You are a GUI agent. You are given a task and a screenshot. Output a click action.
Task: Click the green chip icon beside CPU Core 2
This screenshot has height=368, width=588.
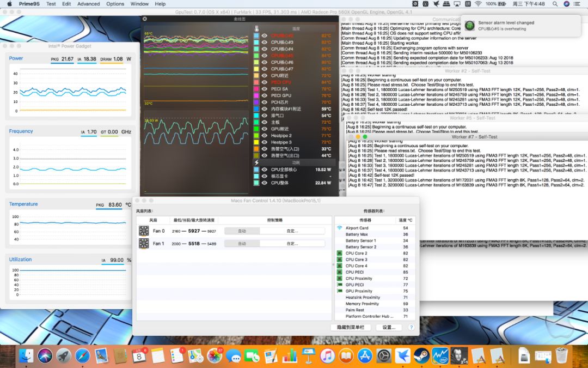pos(339,252)
